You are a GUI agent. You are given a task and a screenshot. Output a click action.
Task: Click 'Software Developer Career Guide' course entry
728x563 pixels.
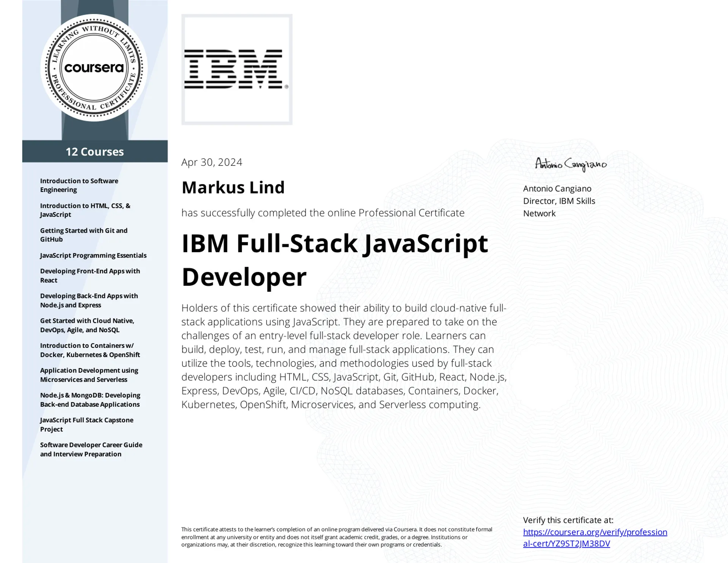pos(91,450)
